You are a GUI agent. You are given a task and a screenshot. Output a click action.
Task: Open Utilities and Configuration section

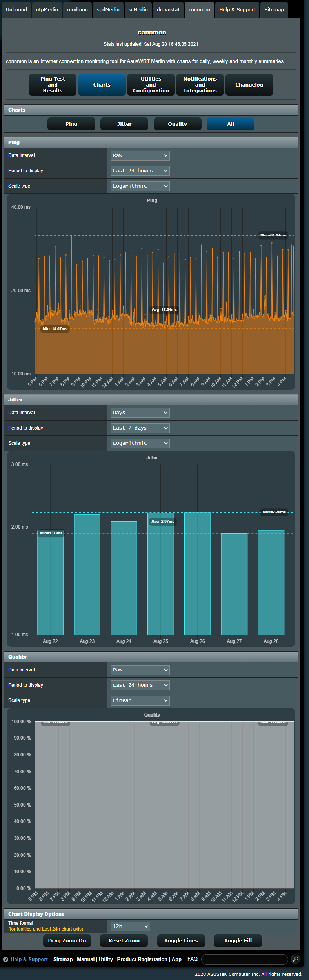151,85
